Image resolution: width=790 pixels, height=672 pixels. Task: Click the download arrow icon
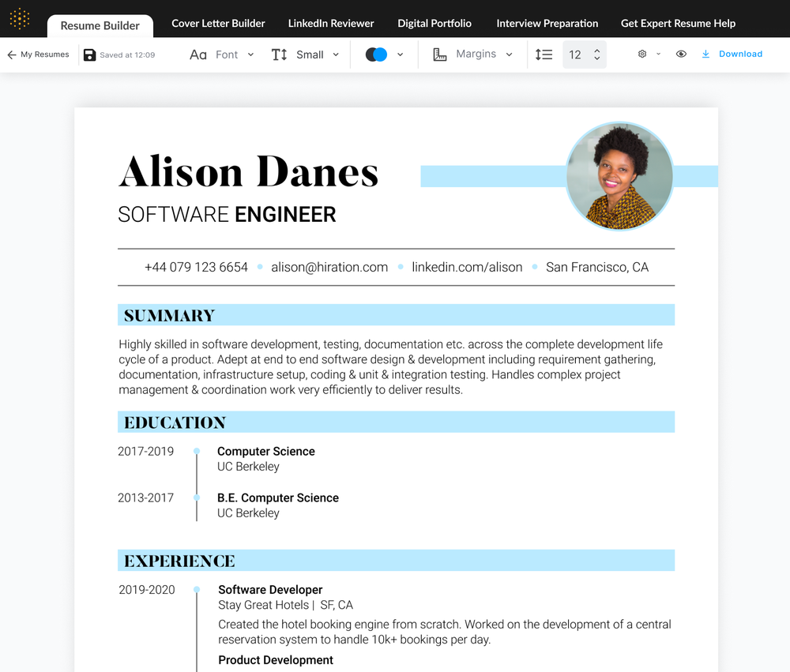[705, 54]
